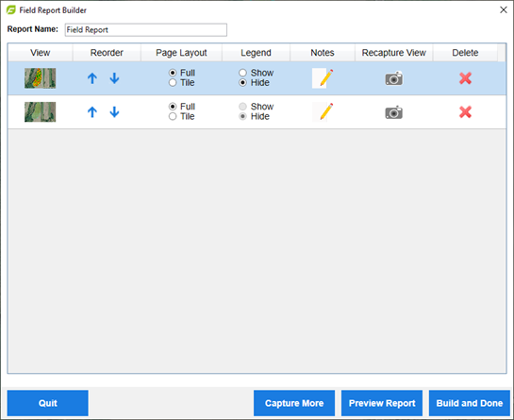The height and width of the screenshot is (420, 514).
Task: Click the Page Layout column header
Action: 181,53
